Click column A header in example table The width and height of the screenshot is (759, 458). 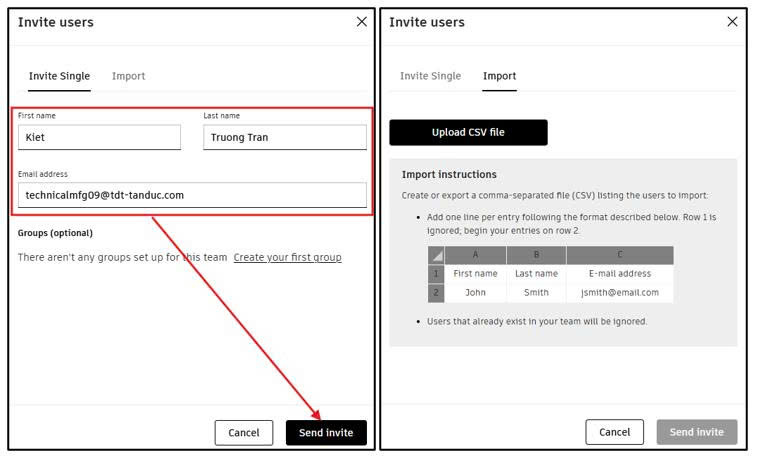click(475, 255)
